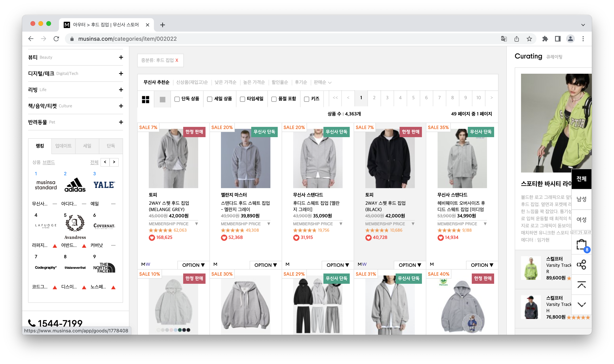Pick the black color swatch under SALE 10% hoodie
The height and width of the screenshot is (364, 614).
click(x=189, y=330)
